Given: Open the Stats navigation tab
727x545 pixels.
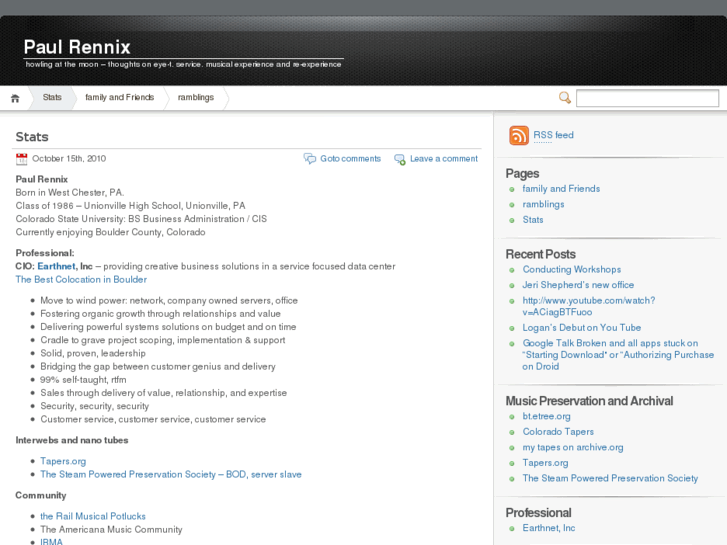Looking at the screenshot, I should (52, 97).
